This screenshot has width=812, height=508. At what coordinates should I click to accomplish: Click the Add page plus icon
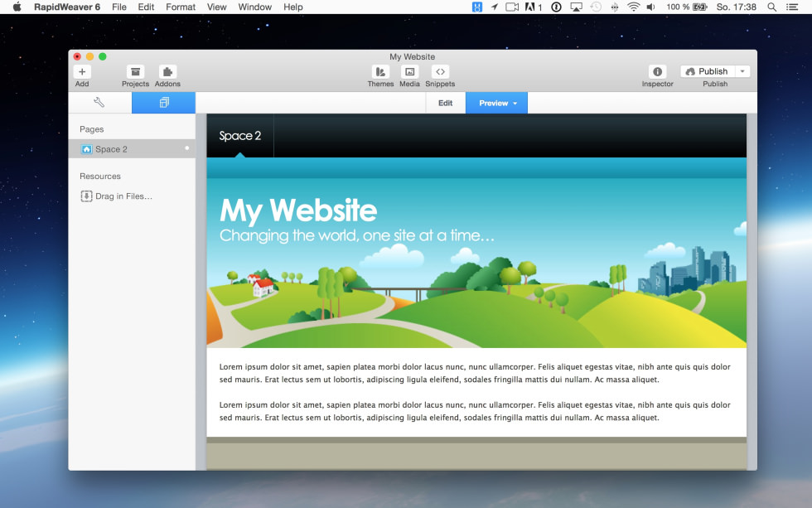click(82, 72)
